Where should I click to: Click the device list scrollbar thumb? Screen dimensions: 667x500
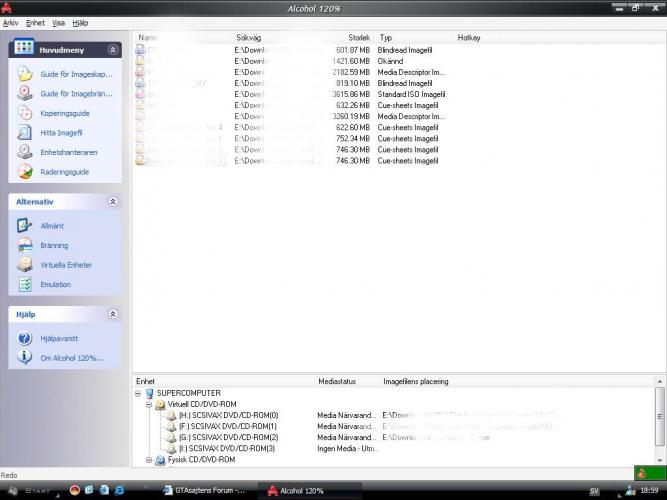pos(659,416)
